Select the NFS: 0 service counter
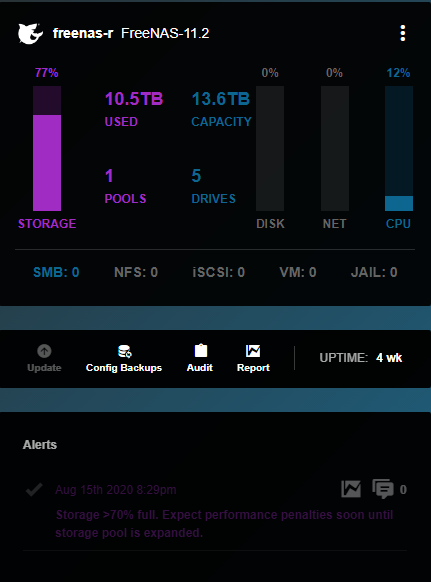 [136, 272]
